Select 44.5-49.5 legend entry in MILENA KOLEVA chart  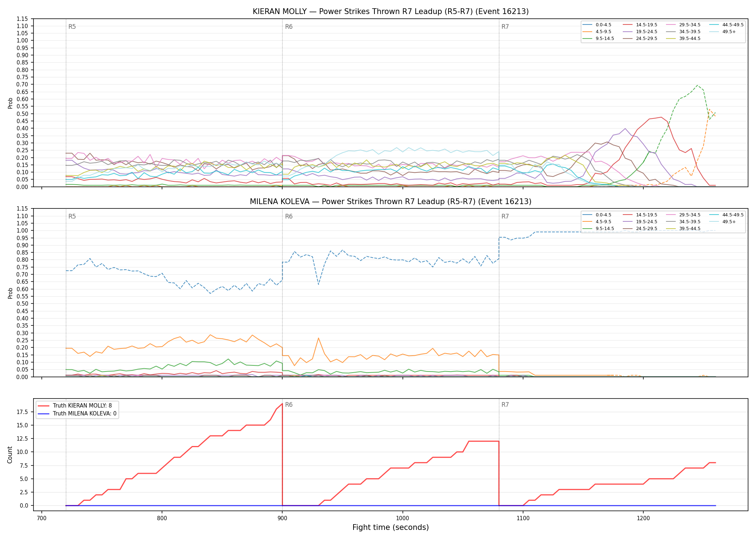coord(726,215)
